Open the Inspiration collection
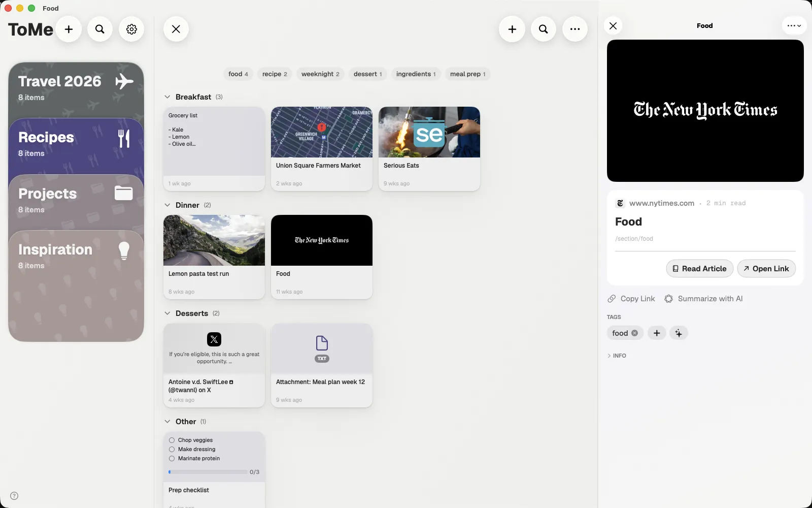Screen dimensions: 812x508 tap(76, 285)
